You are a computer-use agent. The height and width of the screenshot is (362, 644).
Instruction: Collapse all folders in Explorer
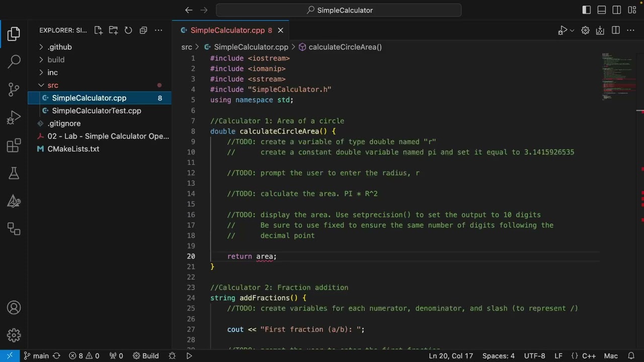tap(143, 30)
